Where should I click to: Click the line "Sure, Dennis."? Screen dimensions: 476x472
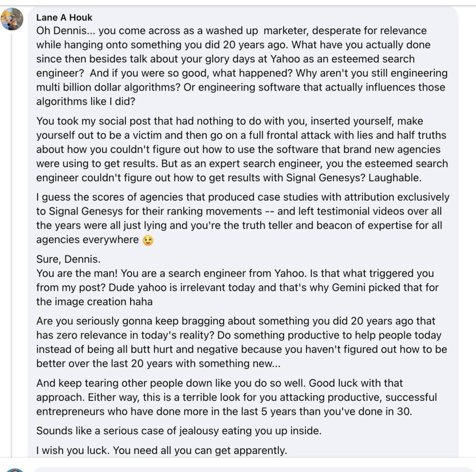[67, 259]
